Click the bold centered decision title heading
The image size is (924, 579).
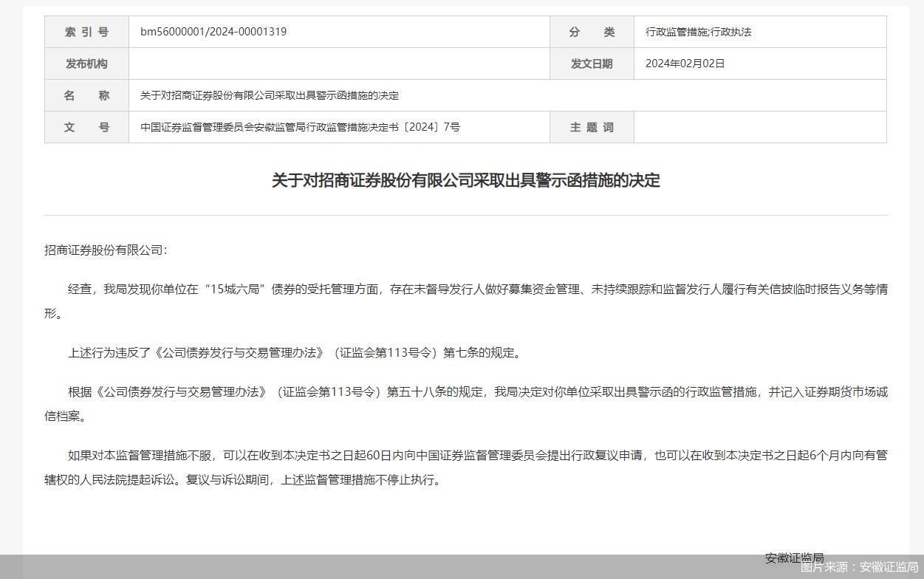coord(465,180)
